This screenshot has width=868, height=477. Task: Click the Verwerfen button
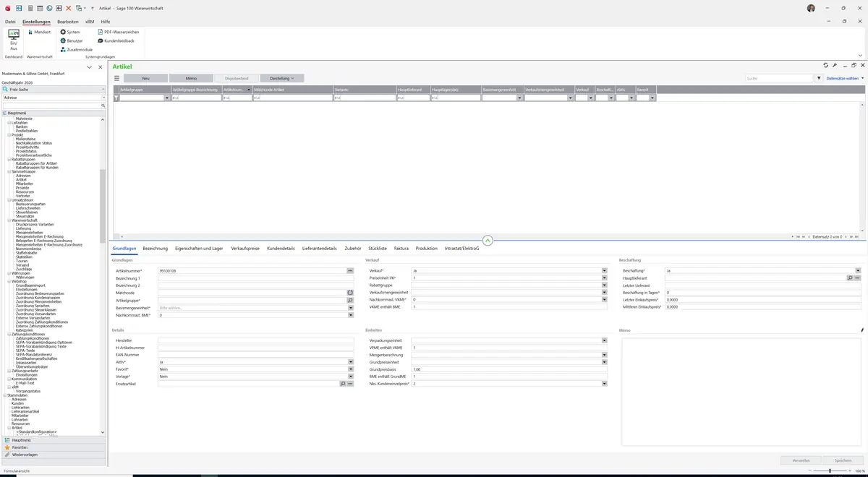pyautogui.click(x=801, y=460)
